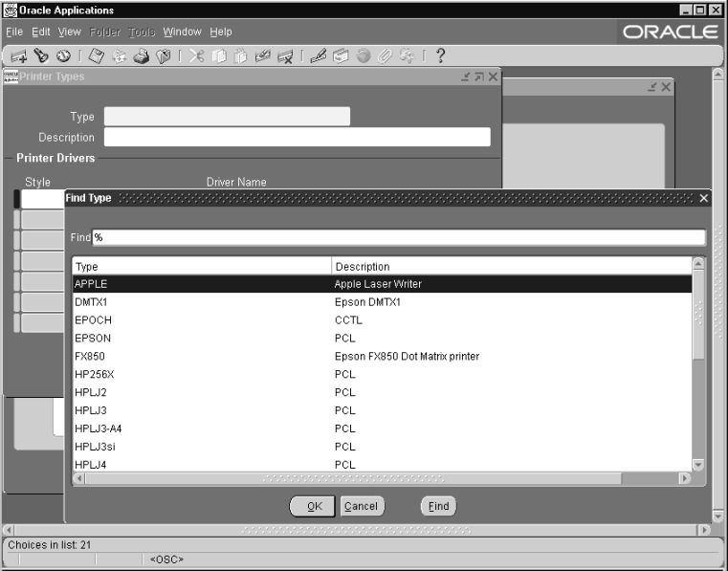The width and height of the screenshot is (728, 571).
Task: Click the list's scroll up arrow
Action: [x=698, y=264]
